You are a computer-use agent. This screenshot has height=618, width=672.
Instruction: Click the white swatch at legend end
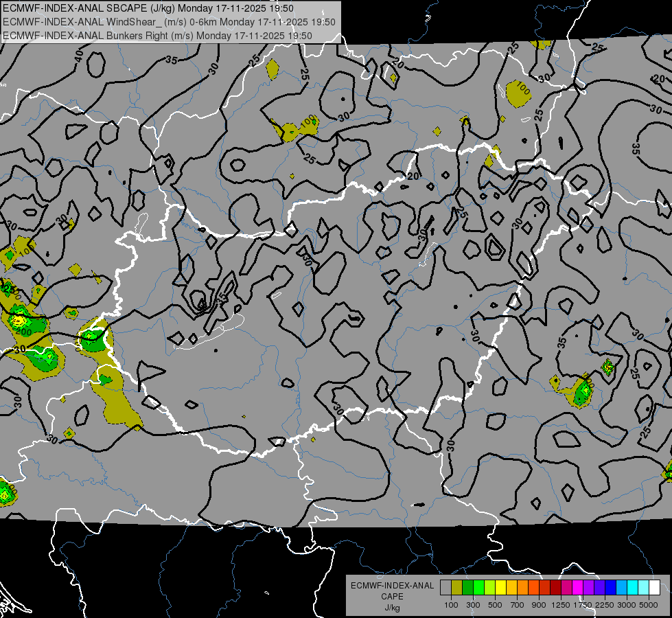point(654,588)
